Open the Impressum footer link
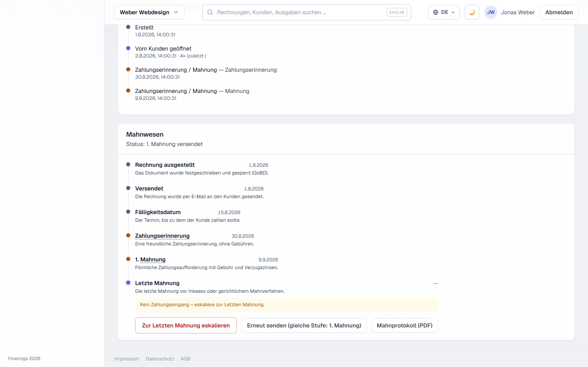Screen dimensions: 588x367 click(x=127, y=358)
